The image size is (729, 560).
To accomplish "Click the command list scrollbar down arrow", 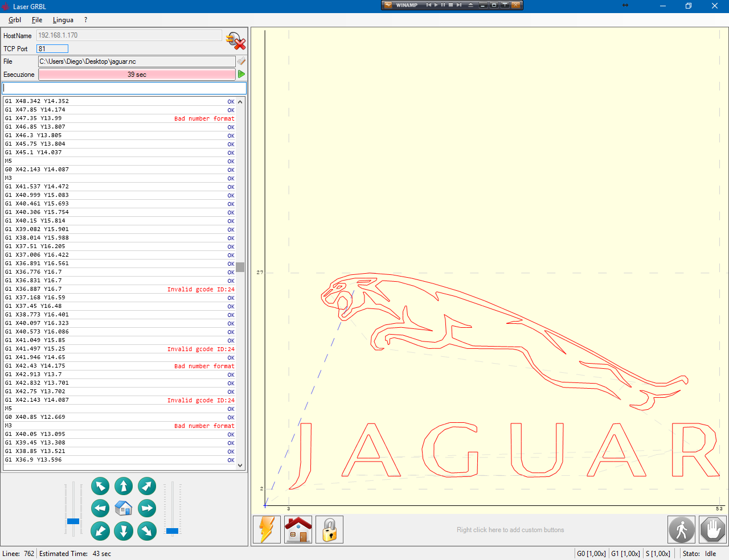I will pyautogui.click(x=240, y=465).
